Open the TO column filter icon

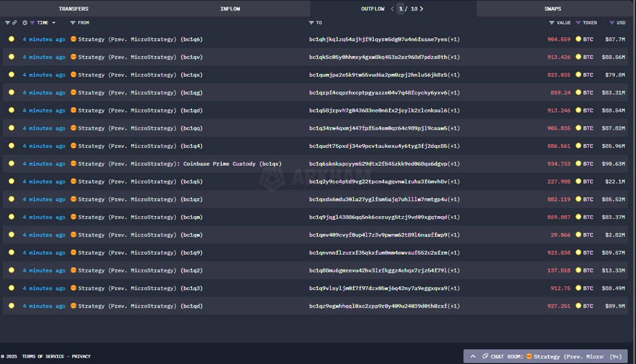pyautogui.click(x=311, y=23)
